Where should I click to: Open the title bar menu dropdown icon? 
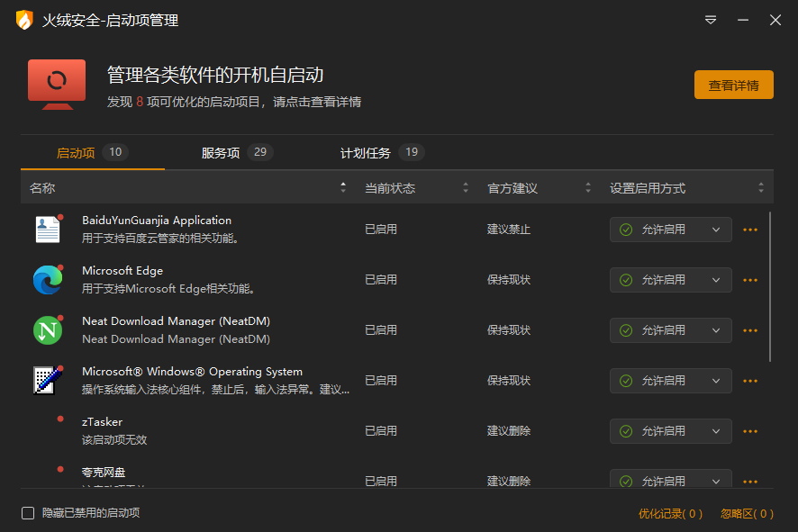(711, 20)
